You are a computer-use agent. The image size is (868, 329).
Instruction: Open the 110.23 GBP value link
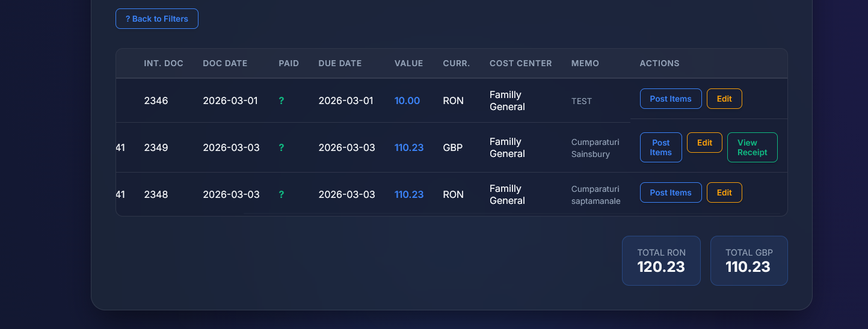tap(409, 148)
